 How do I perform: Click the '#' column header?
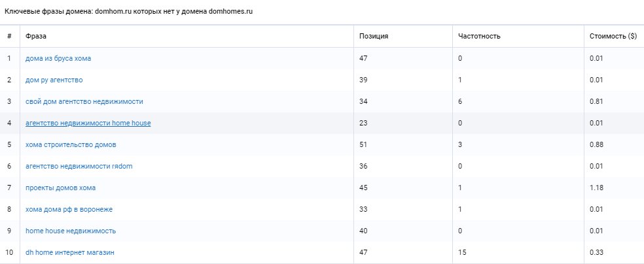pos(9,36)
